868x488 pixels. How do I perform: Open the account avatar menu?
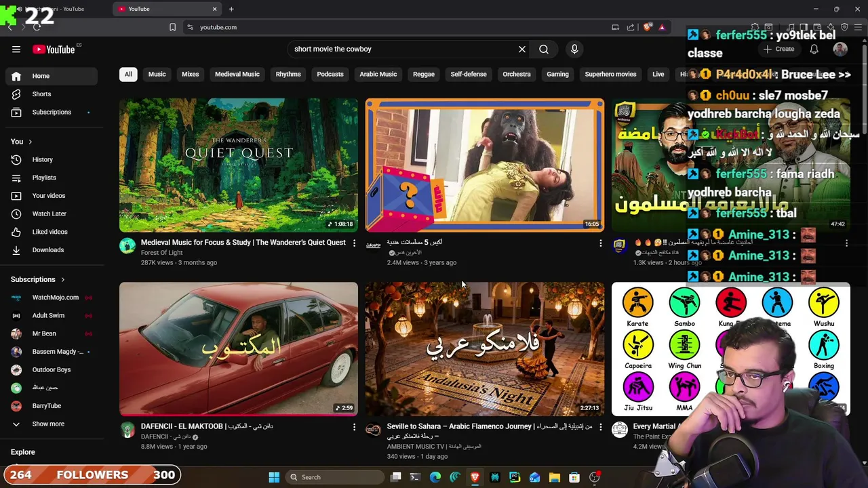pyautogui.click(x=840, y=49)
